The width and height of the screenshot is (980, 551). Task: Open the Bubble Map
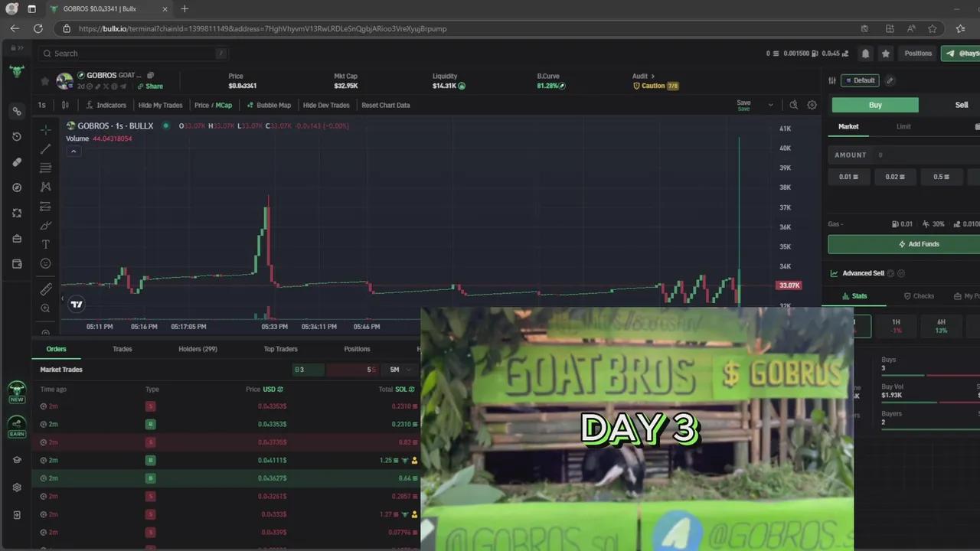268,105
